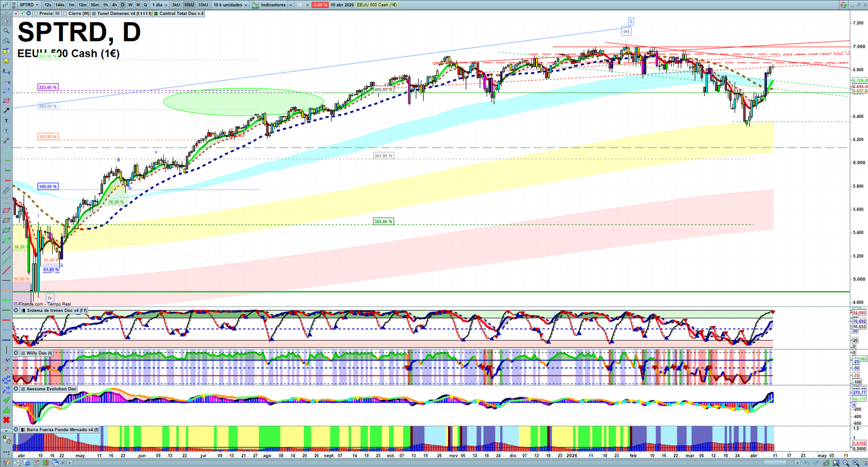Click the Barra Fuerza Fondo Mercado v4 label
The width and height of the screenshot is (868, 467).
click(63, 430)
